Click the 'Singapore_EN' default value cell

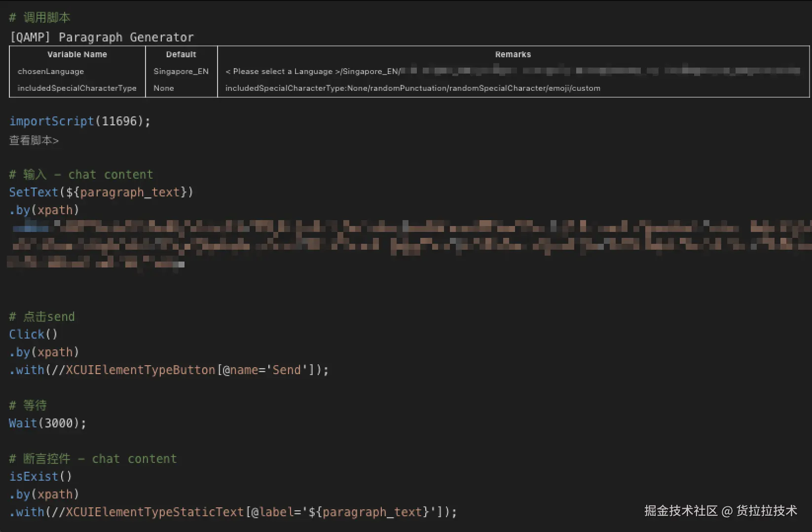(181, 72)
